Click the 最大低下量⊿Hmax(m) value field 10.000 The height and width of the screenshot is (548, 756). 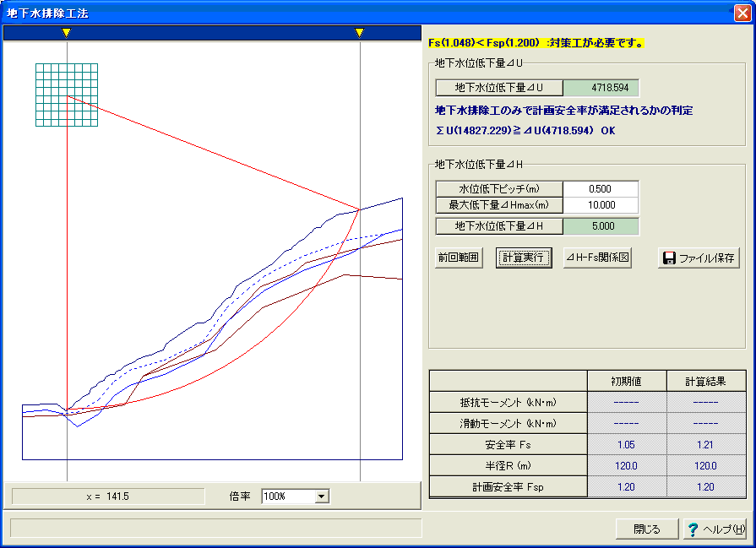(x=601, y=205)
